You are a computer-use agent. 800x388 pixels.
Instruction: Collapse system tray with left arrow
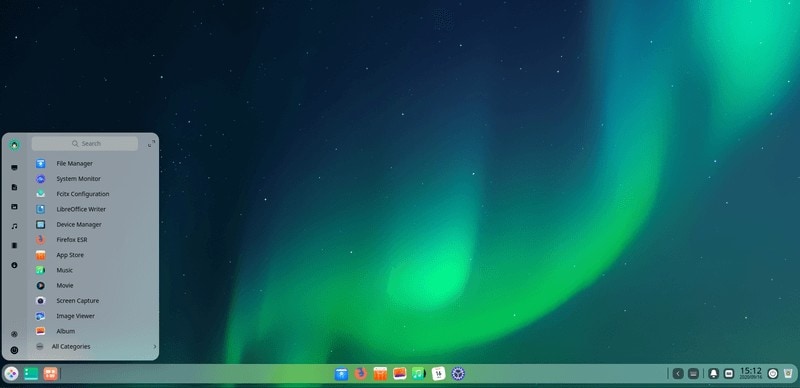[678, 374]
